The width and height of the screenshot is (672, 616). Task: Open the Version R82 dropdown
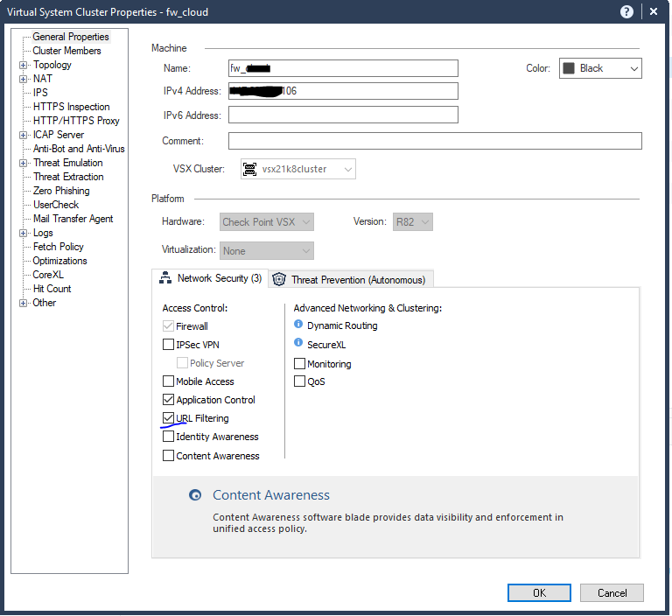pos(412,221)
